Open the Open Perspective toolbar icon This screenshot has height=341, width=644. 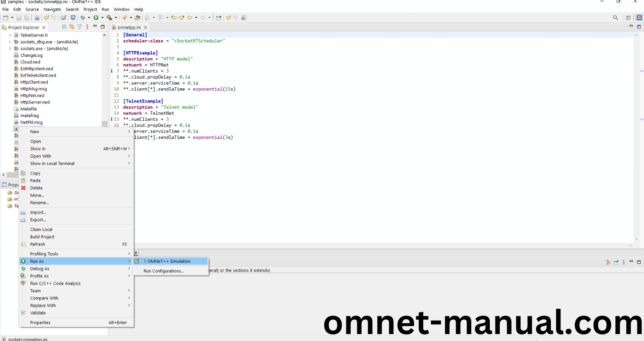[628, 18]
